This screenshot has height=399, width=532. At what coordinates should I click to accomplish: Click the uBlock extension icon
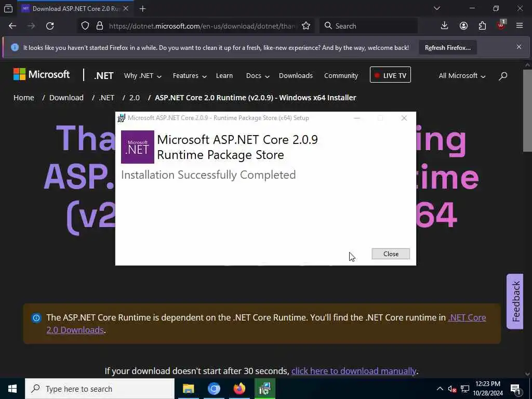coord(501,25)
